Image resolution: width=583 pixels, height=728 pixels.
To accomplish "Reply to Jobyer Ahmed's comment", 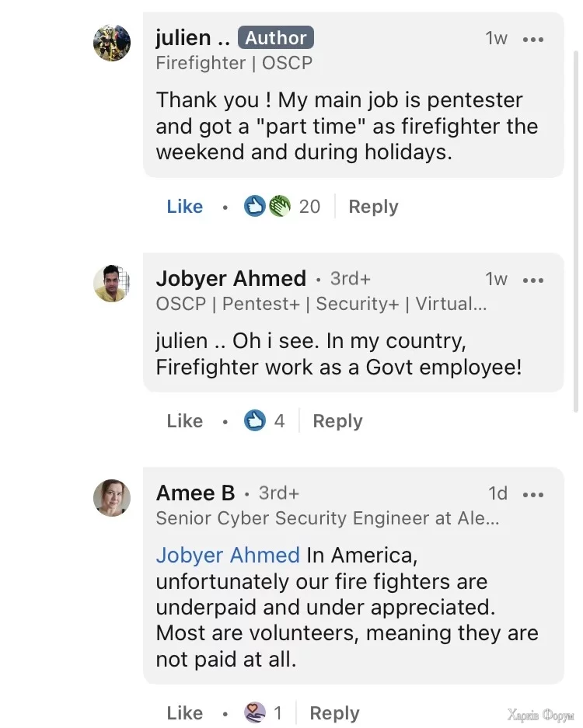I will [337, 421].
